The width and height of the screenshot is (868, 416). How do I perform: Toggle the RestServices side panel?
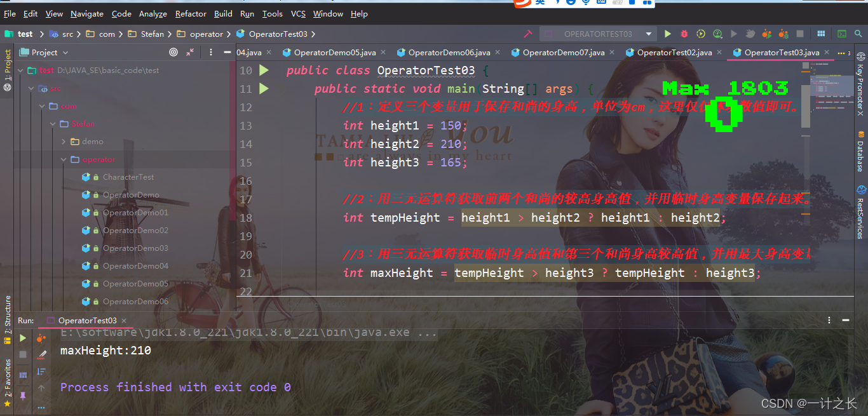860,212
